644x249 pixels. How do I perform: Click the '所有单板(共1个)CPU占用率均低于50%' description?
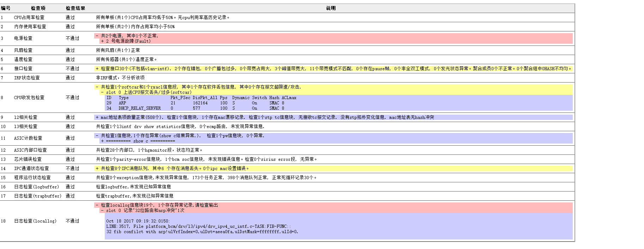[x=163, y=17]
